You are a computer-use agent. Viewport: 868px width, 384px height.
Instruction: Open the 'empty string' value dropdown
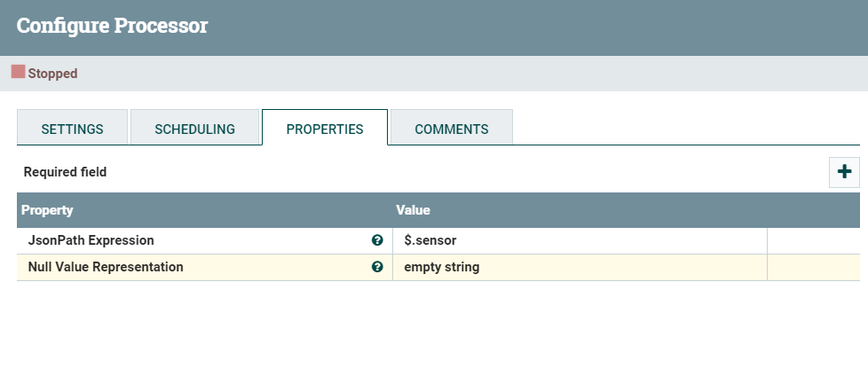coord(580,267)
